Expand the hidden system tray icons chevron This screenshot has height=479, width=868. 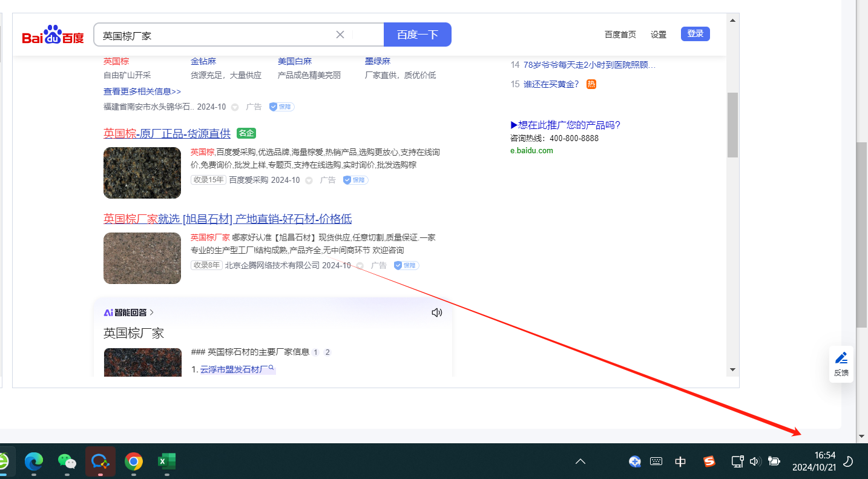tap(580, 461)
